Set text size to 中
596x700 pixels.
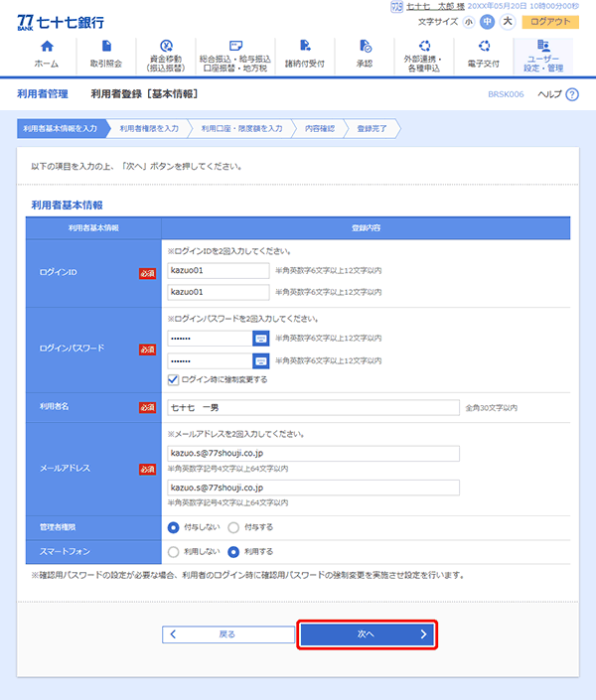pos(487,22)
